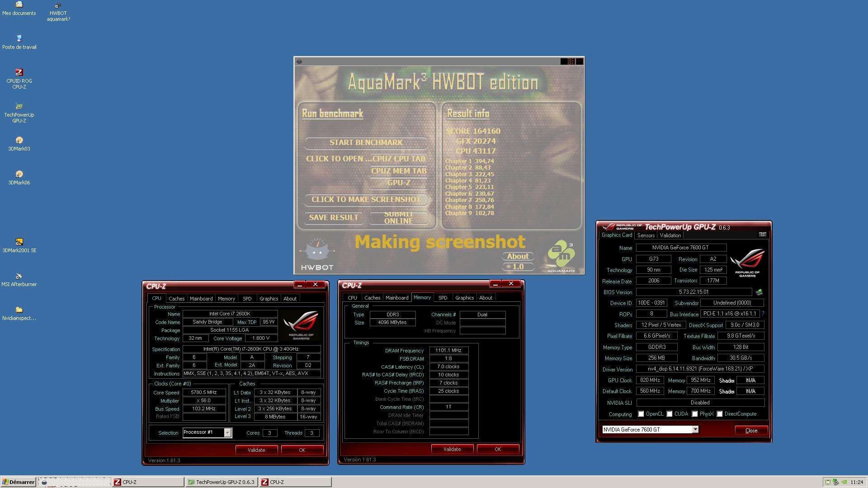Toggle PhysX checkbox in GPU-Z
Screen dimensions: 868x488
(694, 414)
